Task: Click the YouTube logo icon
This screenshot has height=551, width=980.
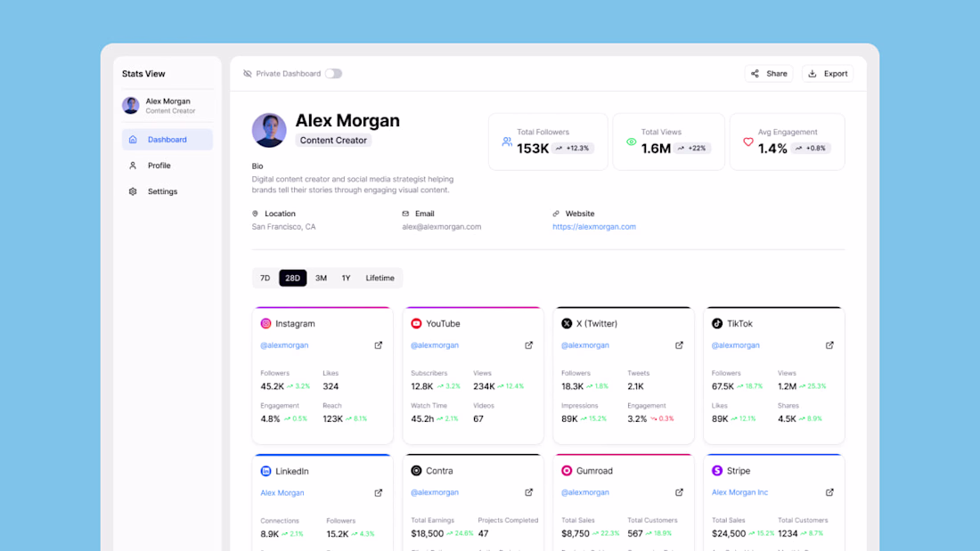Action: pyautogui.click(x=416, y=324)
